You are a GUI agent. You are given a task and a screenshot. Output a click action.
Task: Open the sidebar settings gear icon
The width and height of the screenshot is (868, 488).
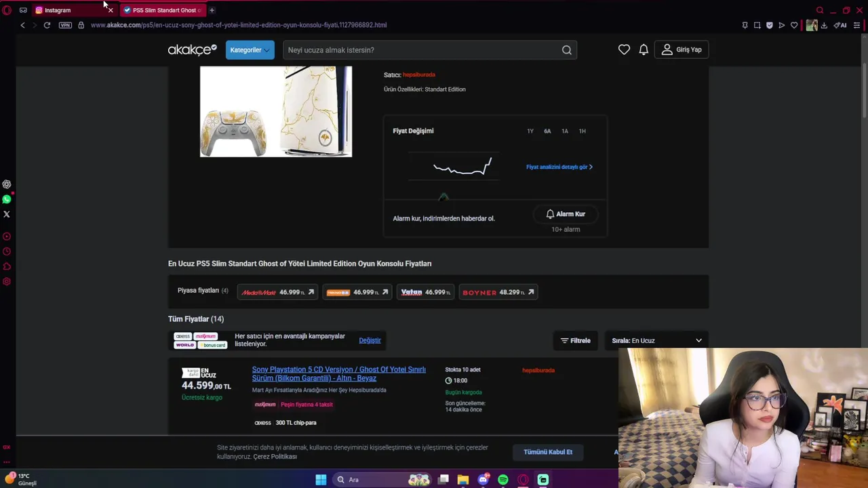(7, 281)
